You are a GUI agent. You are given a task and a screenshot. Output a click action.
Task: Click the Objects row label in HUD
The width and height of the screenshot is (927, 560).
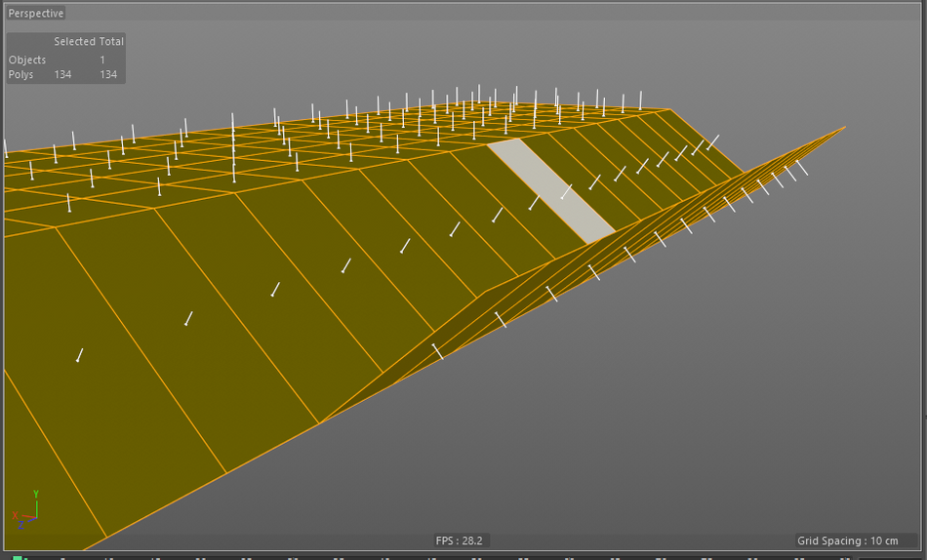pos(27,60)
